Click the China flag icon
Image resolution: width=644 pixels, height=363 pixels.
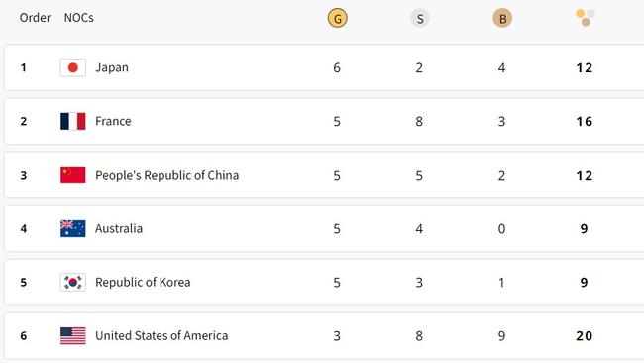73,175
